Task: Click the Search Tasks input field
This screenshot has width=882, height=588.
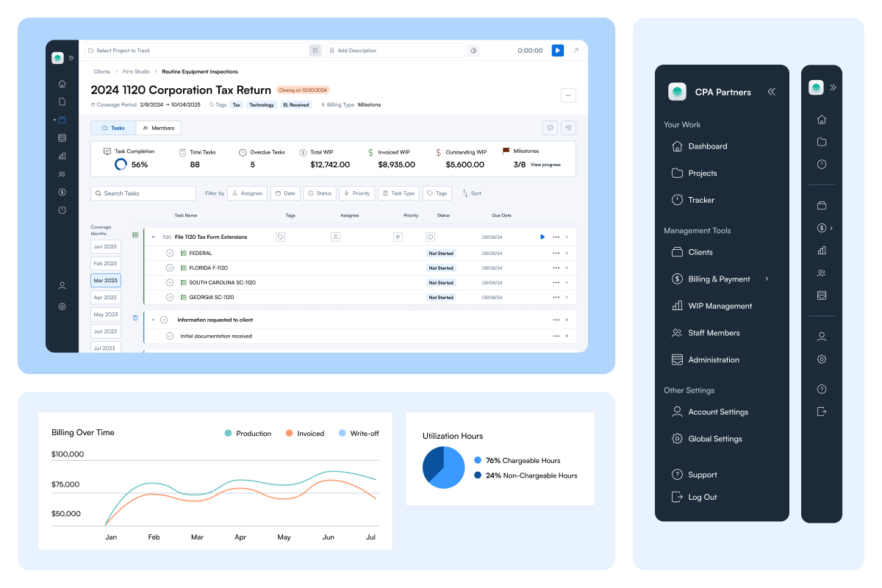Action: [x=143, y=193]
